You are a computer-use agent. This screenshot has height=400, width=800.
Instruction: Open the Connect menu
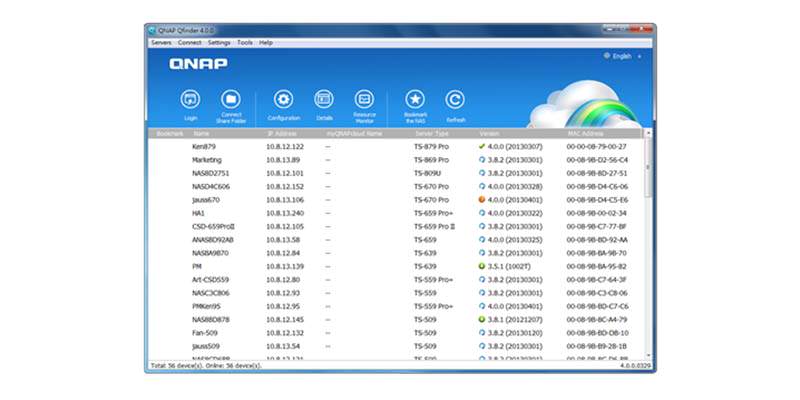189,43
